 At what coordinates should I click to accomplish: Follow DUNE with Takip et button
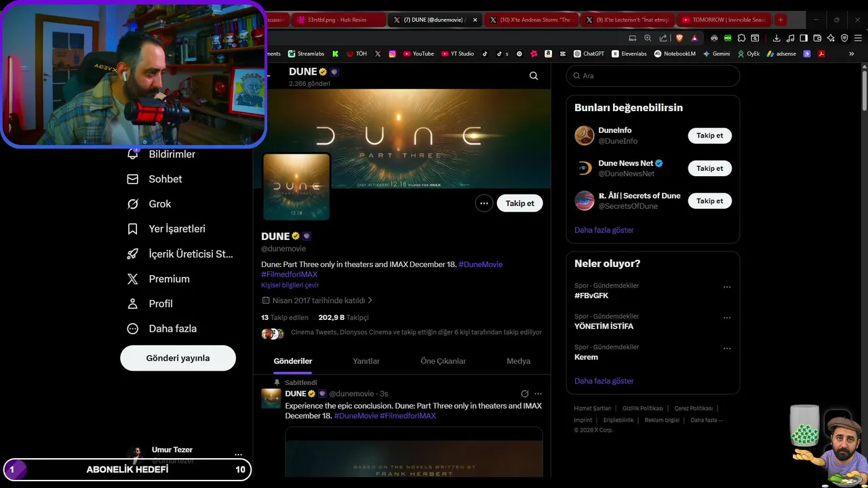click(x=520, y=203)
